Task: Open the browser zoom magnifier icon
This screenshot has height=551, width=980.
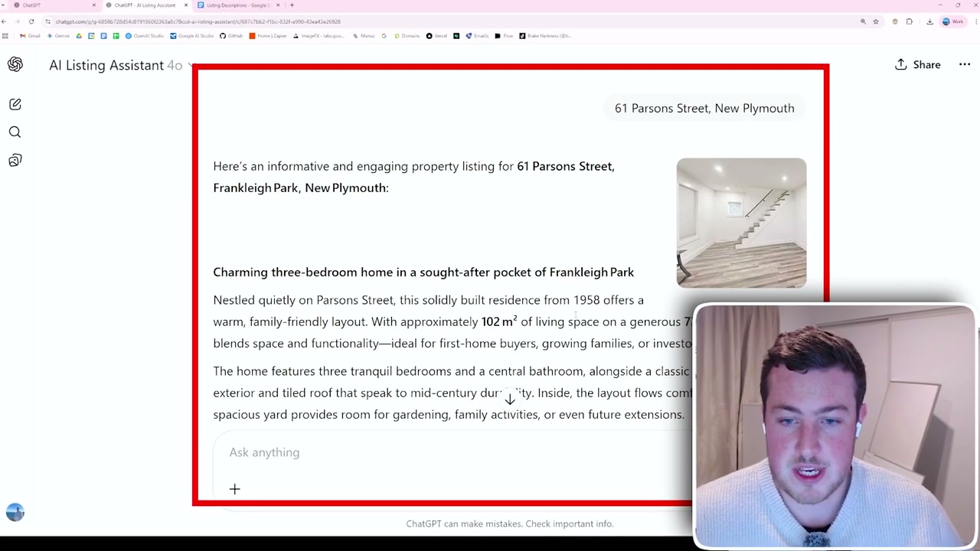Action: click(x=863, y=21)
